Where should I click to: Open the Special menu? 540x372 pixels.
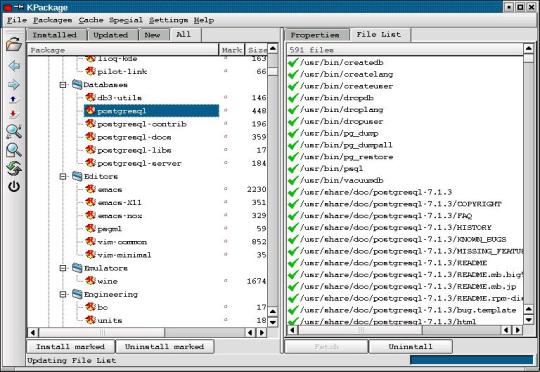(126, 20)
